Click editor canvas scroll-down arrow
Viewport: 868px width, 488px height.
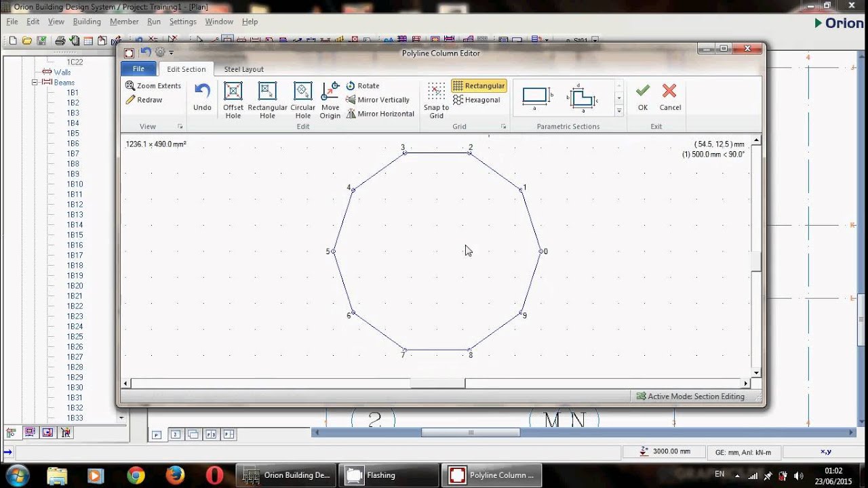pyautogui.click(x=756, y=373)
